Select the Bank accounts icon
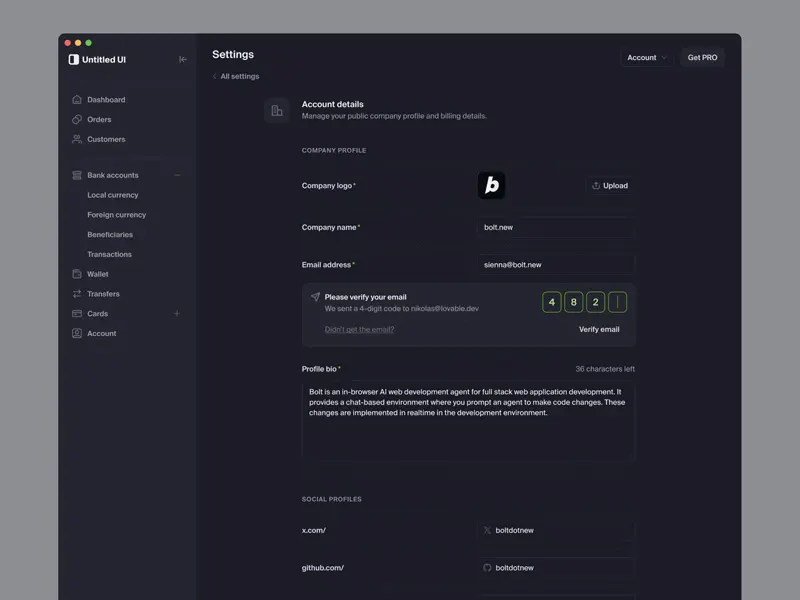 (76, 175)
